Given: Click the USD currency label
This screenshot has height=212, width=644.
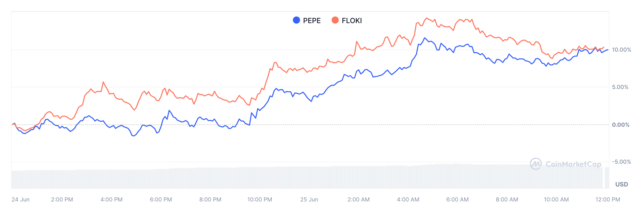Looking at the screenshot, I should 621,184.
